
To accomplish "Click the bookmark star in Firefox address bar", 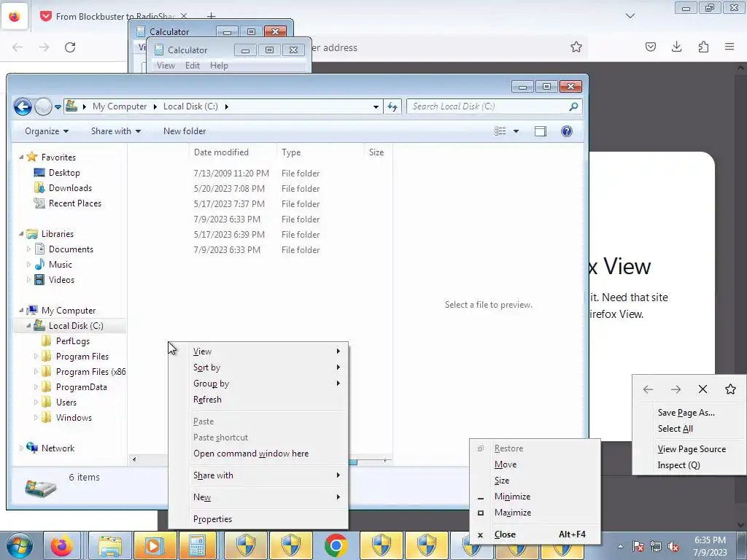I will point(576,47).
